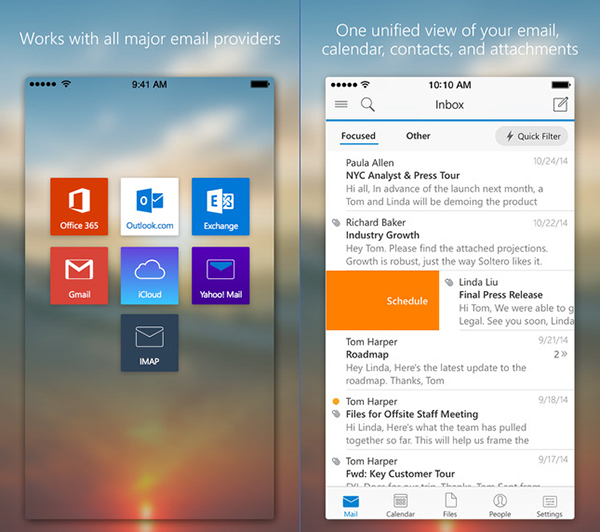Click the 9/18/14 date
This screenshot has height=532, width=600.
pos(553,400)
